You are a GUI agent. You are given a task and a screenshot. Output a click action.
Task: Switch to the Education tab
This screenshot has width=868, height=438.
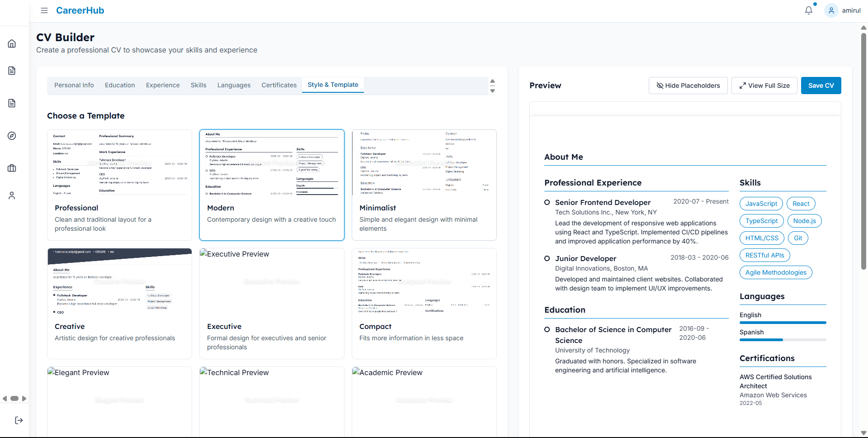point(119,85)
